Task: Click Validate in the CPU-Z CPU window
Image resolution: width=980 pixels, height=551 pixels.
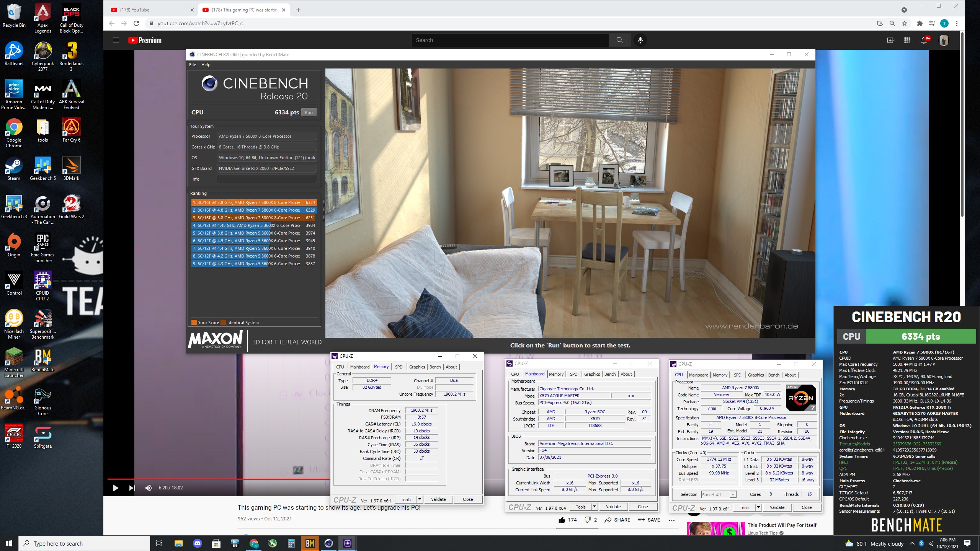Action: 777,507
